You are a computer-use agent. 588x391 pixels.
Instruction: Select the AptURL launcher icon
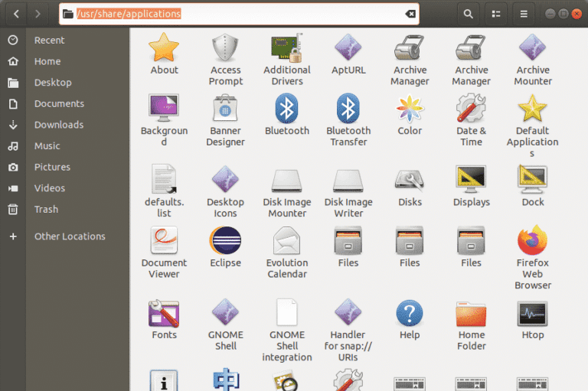click(348, 47)
